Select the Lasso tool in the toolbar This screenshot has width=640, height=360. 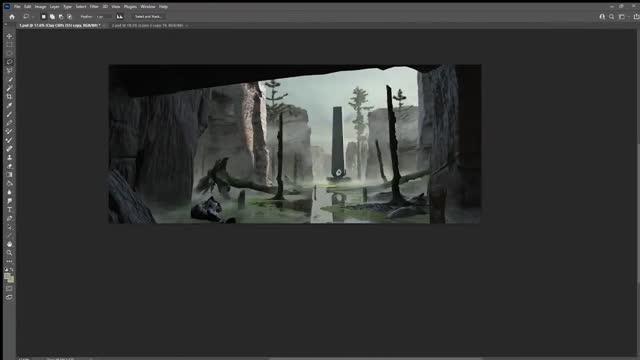point(9,62)
